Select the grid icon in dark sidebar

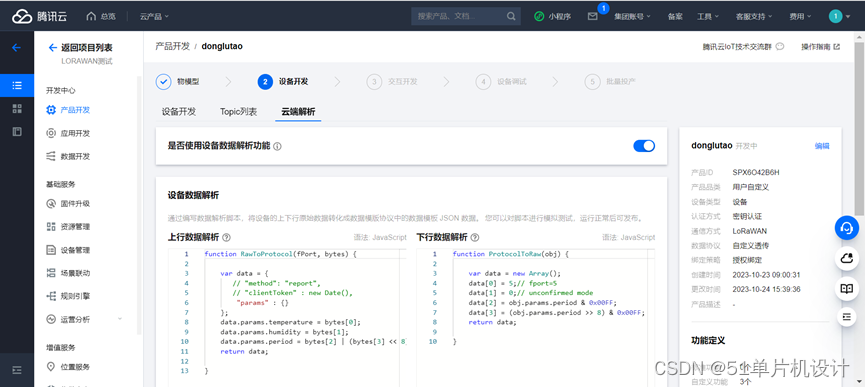click(x=17, y=109)
